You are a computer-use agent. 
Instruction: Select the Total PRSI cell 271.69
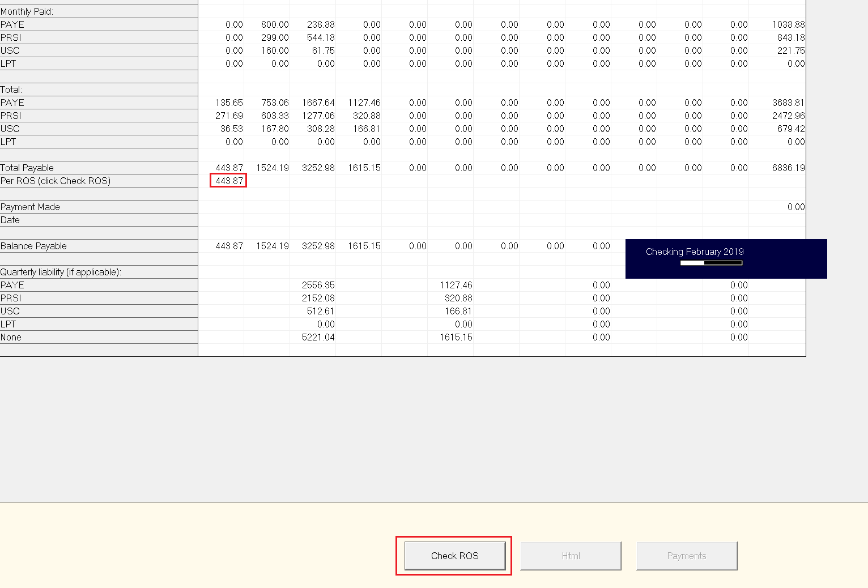(229, 116)
